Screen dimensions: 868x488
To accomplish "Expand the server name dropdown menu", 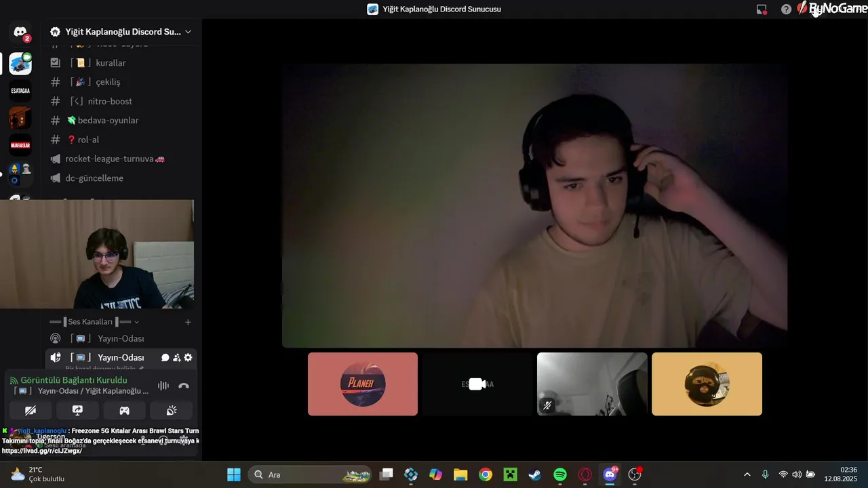I will point(188,32).
